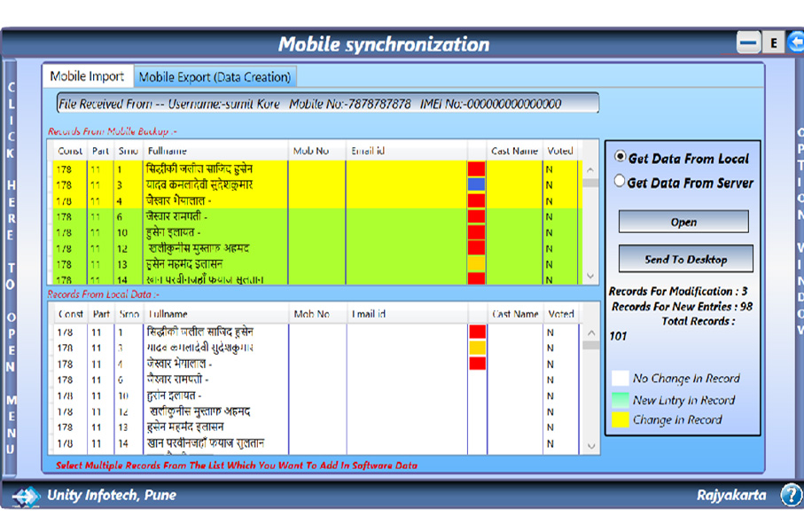The height and width of the screenshot is (532, 804).
Task: Click the File Received From info field
Action: 327,104
